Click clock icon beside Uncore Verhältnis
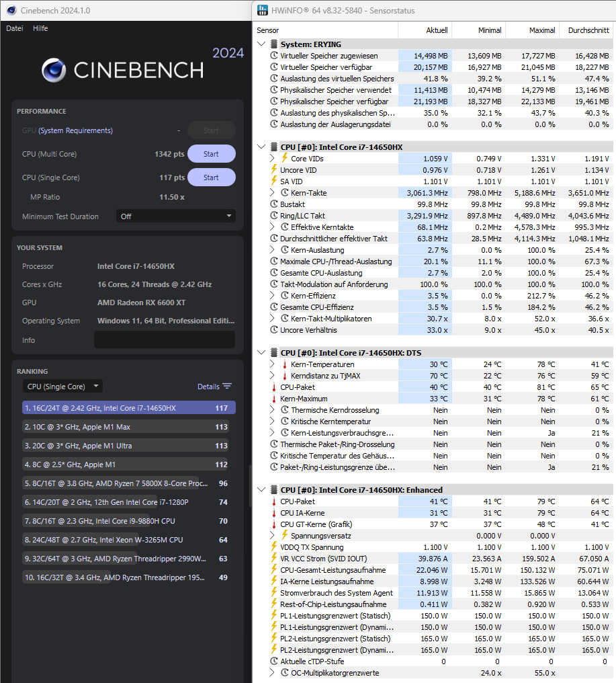The width and height of the screenshot is (616, 683). tap(274, 330)
